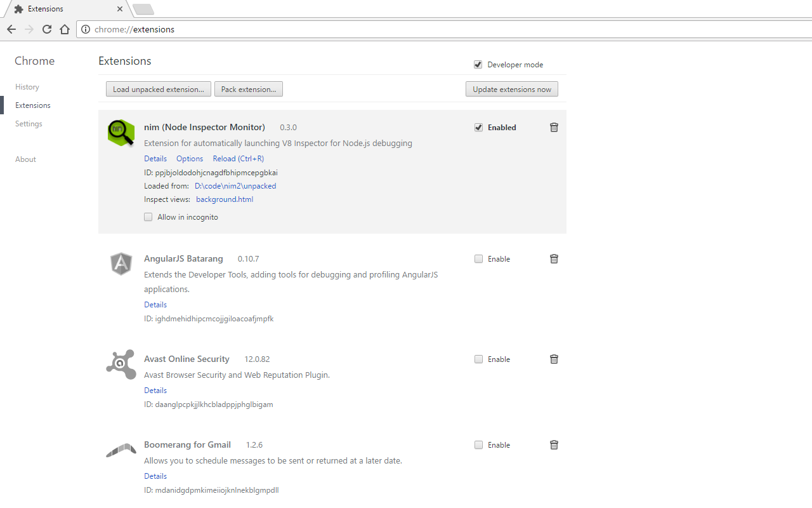The image size is (812, 508).
Task: Click Reload (Ctrl+R) link for nim
Action: click(239, 159)
